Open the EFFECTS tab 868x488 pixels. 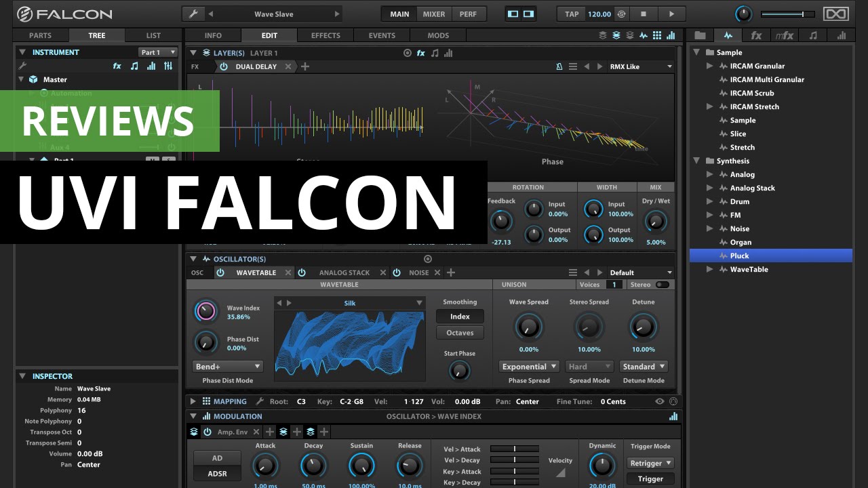(325, 35)
